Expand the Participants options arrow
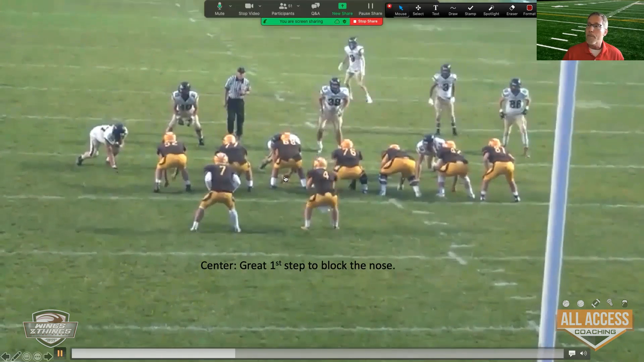The image size is (644, 362). point(298,6)
